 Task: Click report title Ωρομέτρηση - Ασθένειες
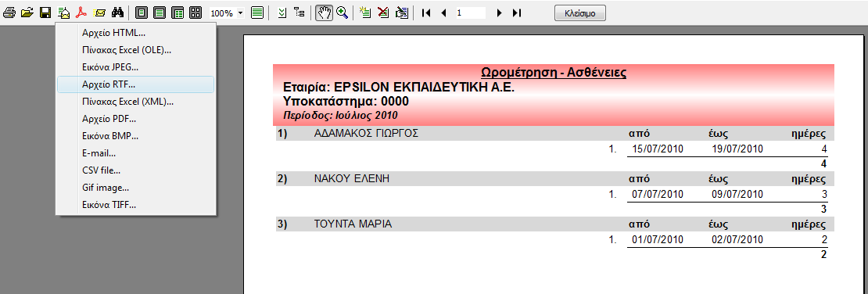(x=554, y=73)
